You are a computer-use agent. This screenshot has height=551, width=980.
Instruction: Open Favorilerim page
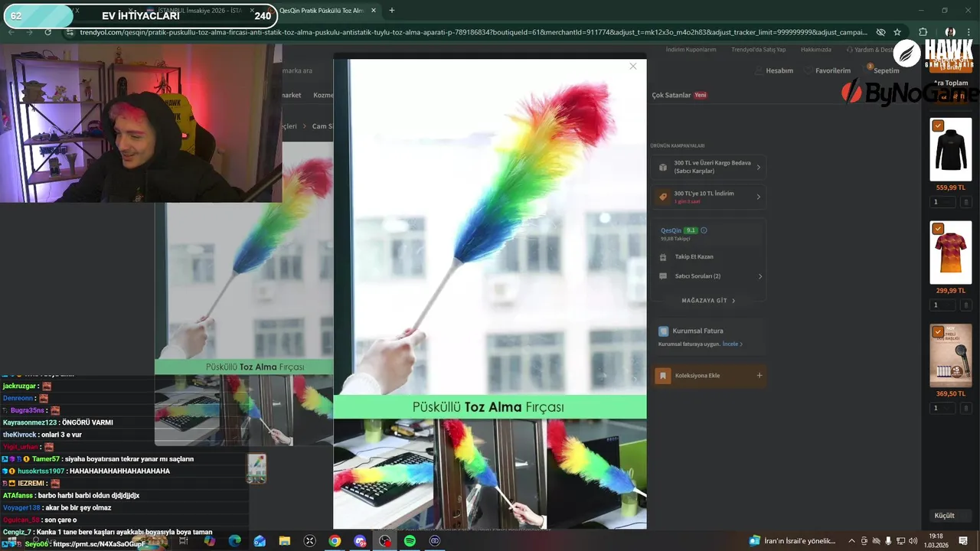(x=827, y=70)
